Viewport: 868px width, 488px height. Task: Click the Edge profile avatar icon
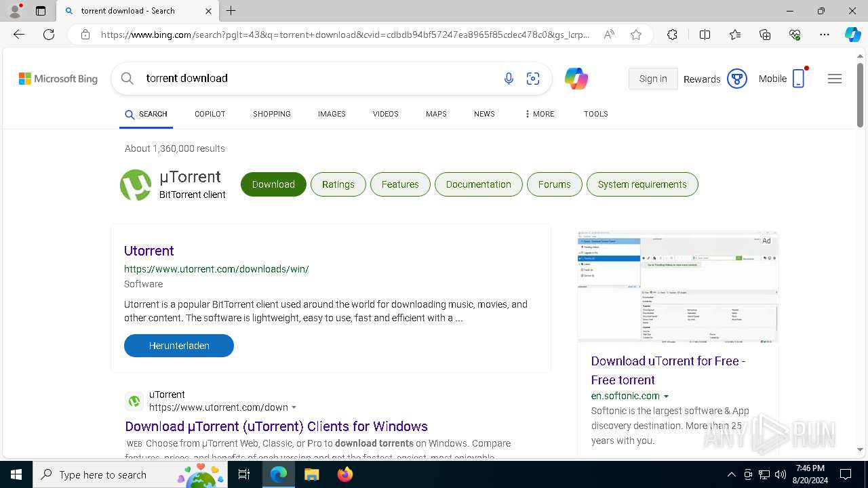[15, 11]
